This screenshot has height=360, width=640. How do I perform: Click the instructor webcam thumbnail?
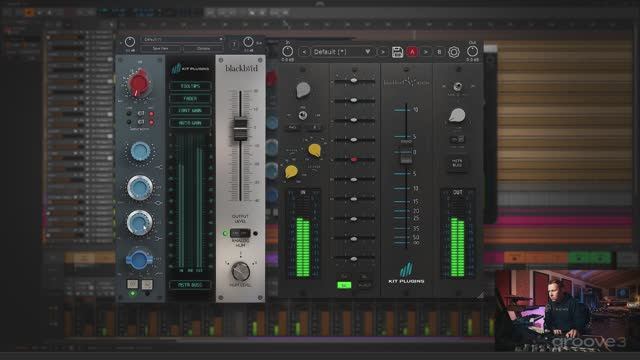coord(567,310)
